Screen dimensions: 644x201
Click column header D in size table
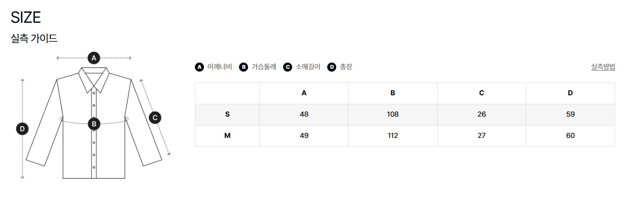[570, 93]
